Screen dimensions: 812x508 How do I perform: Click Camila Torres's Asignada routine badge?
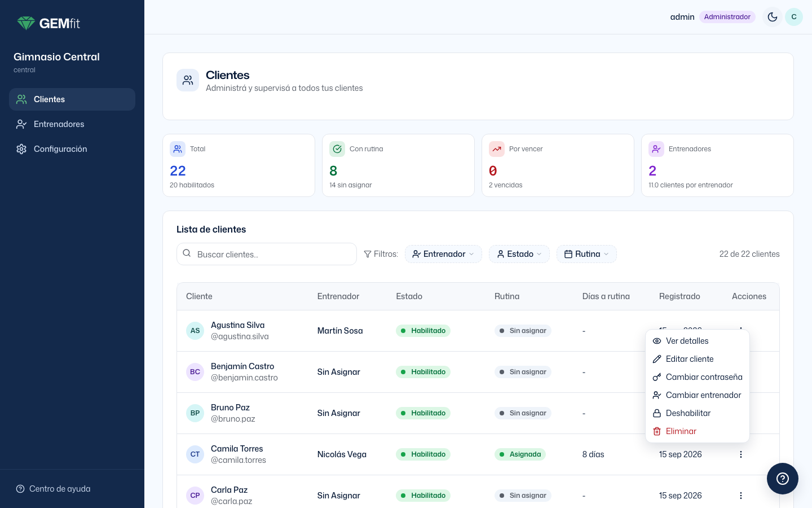click(520, 454)
